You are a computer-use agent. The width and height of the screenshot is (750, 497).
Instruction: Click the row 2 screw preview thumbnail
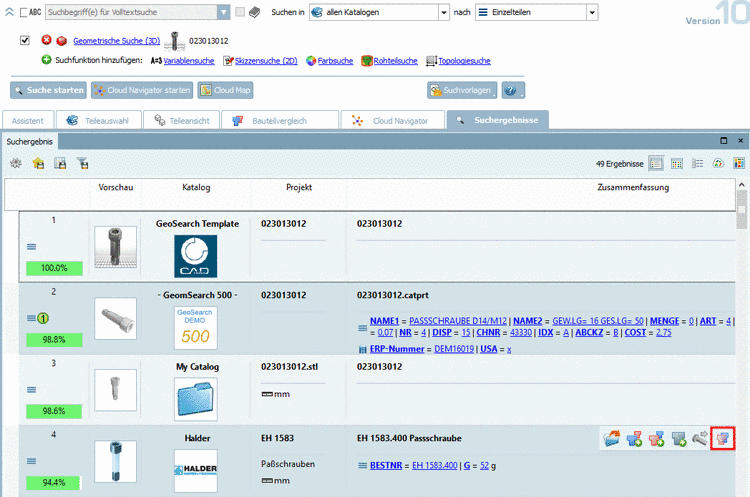pyautogui.click(x=115, y=319)
